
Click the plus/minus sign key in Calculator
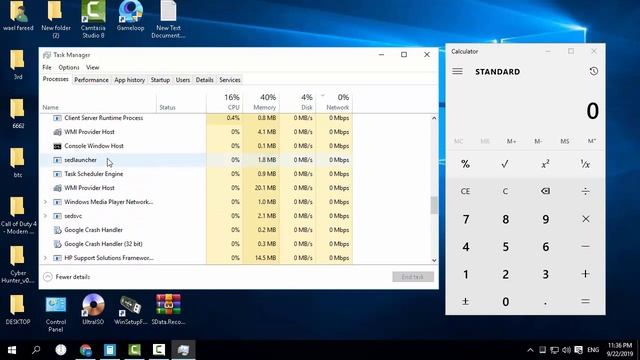465,301
